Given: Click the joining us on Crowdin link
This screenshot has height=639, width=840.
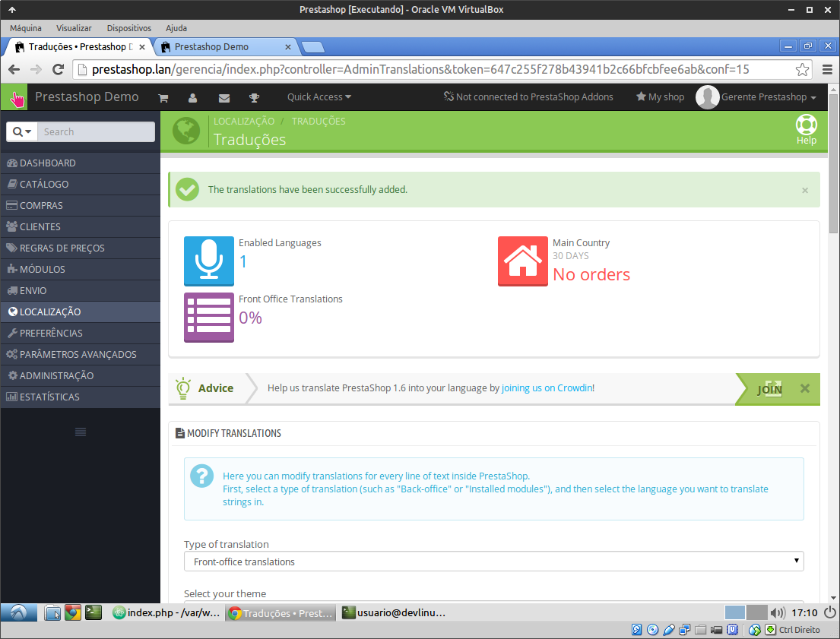Looking at the screenshot, I should pyautogui.click(x=547, y=388).
